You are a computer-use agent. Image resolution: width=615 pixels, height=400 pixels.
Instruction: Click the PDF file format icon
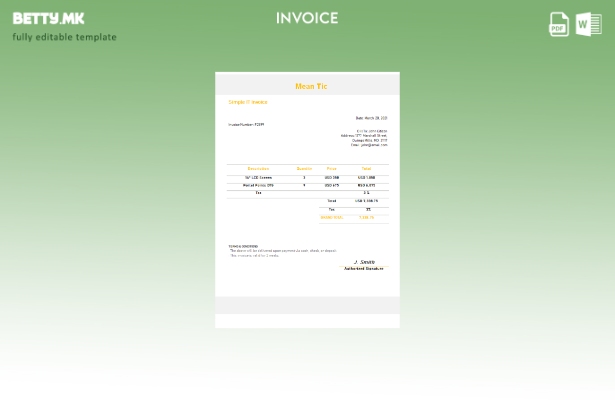coord(559,24)
